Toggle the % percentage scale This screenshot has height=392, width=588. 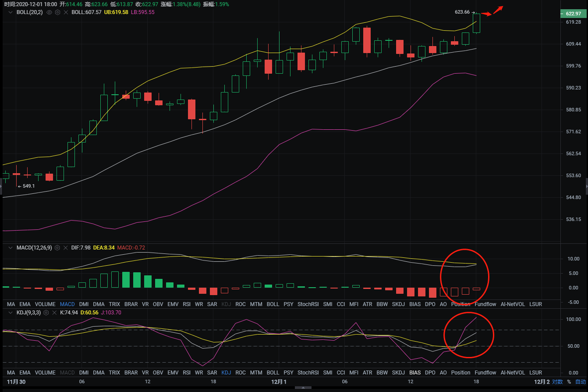tap(569, 382)
